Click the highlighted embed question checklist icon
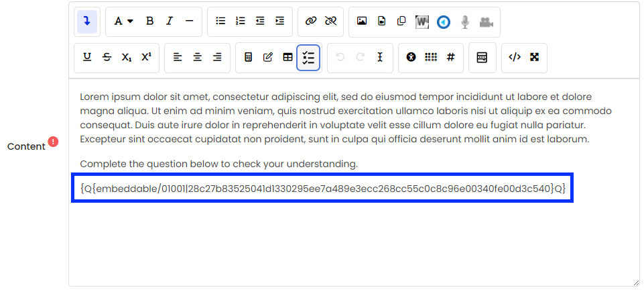644x292 pixels. pyautogui.click(x=308, y=58)
